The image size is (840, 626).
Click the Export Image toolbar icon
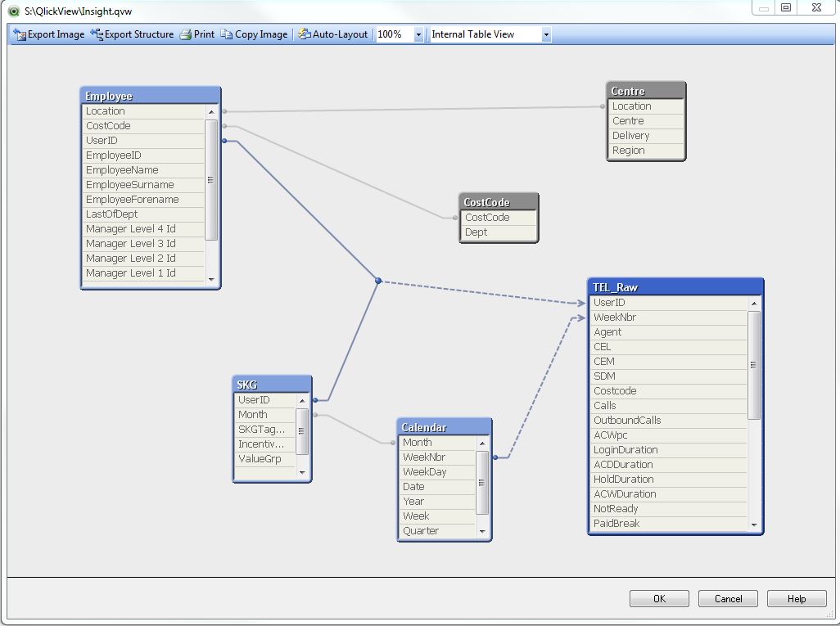tap(20, 34)
